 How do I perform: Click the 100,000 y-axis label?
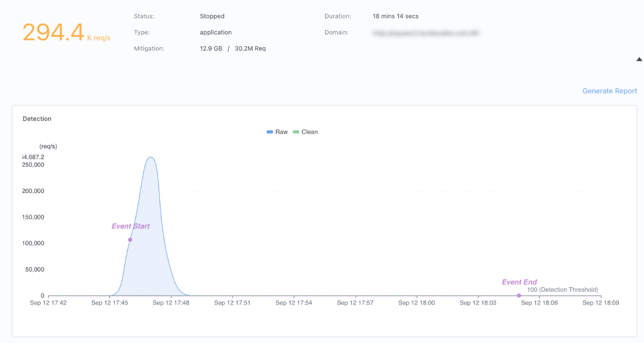tap(33, 244)
